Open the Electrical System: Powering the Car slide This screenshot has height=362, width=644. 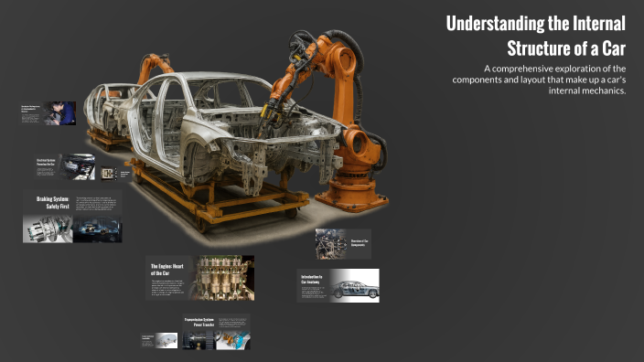[65, 166]
